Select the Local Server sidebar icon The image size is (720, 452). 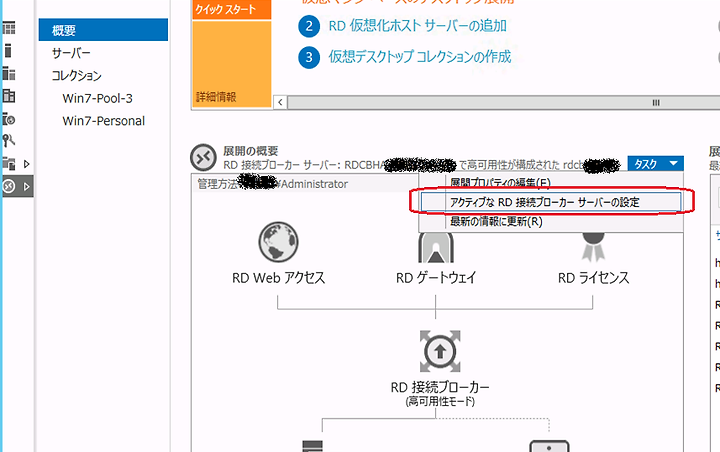pyautogui.click(x=8, y=51)
